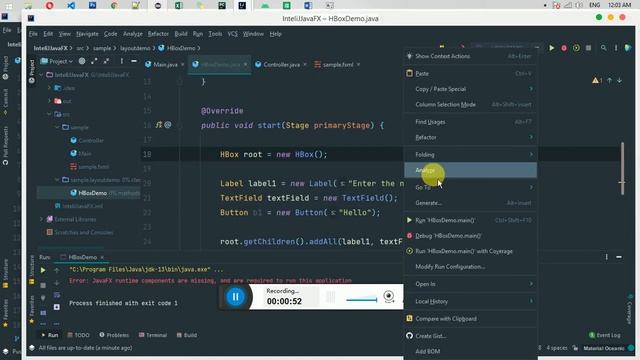Open the 'Open In' submenu
The image size is (640, 360).
tap(470, 284)
